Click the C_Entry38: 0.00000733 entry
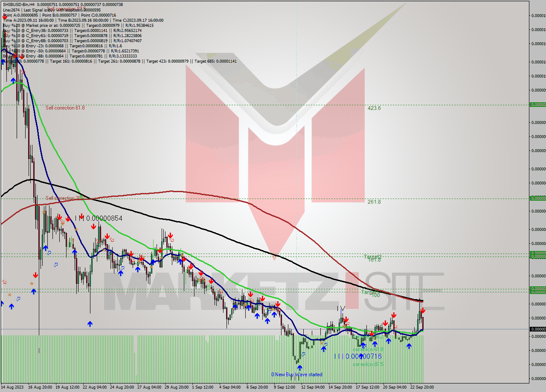 pyautogui.click(x=47, y=30)
